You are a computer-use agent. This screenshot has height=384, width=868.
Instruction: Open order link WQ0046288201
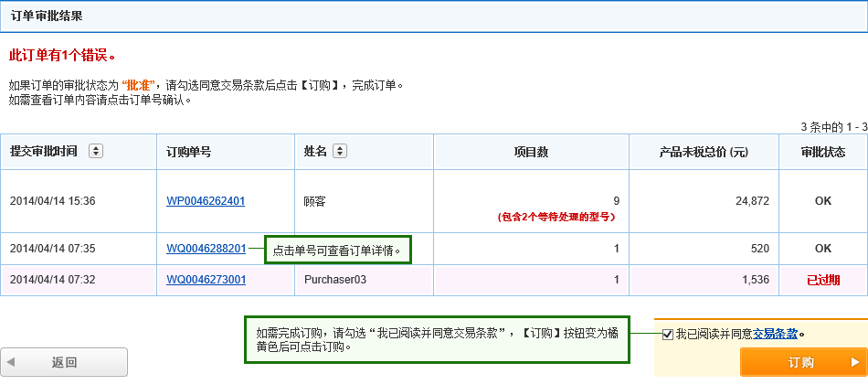tap(206, 249)
